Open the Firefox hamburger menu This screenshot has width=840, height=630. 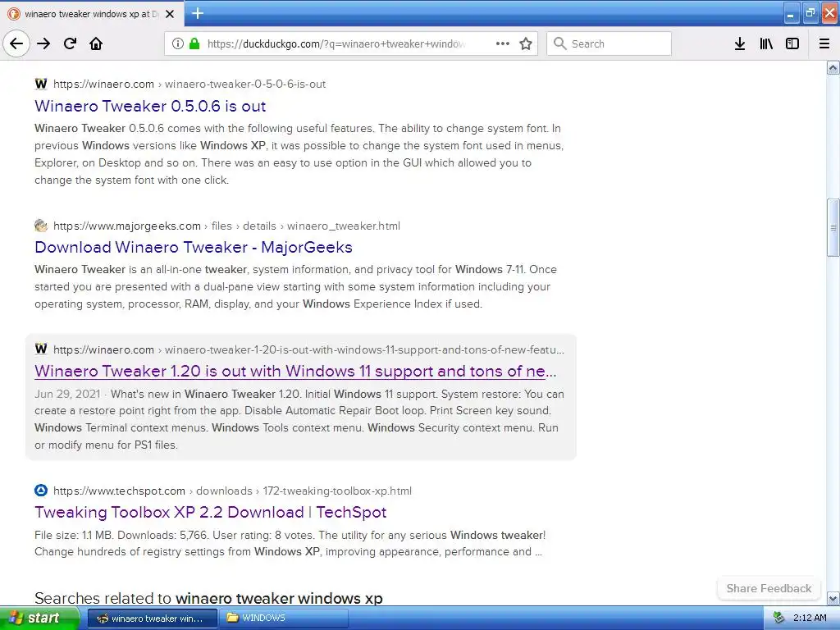click(x=824, y=43)
